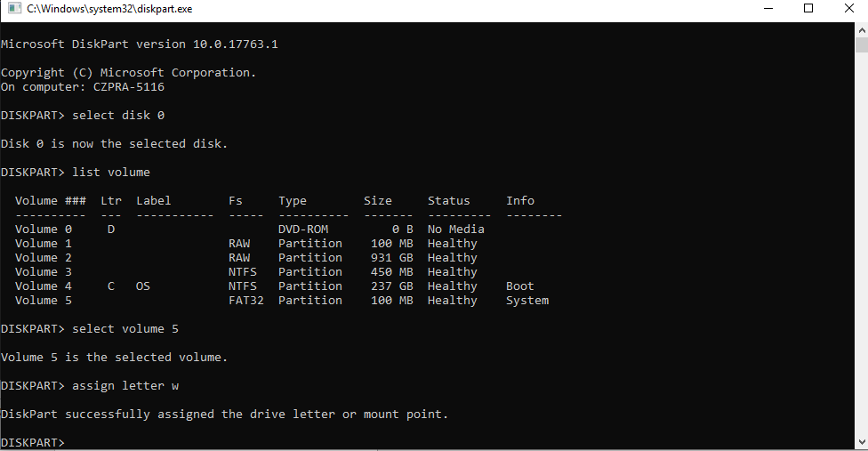Click the 'Status' column header
Viewport: 868px width, 451px height.
[x=448, y=200]
